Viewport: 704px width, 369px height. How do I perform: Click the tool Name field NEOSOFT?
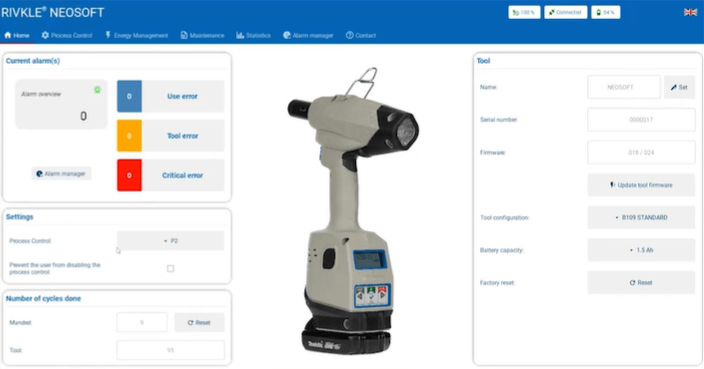(x=624, y=87)
